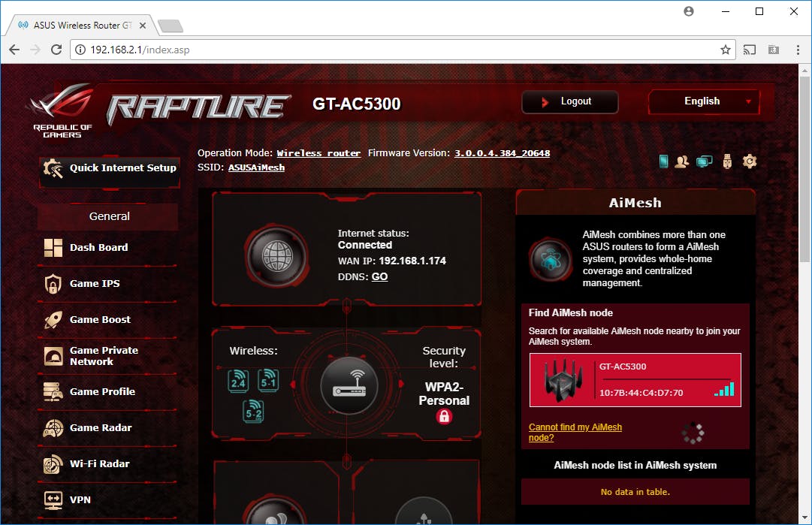This screenshot has width=812, height=525.
Task: Open Game Profile icon
Action: point(53,392)
